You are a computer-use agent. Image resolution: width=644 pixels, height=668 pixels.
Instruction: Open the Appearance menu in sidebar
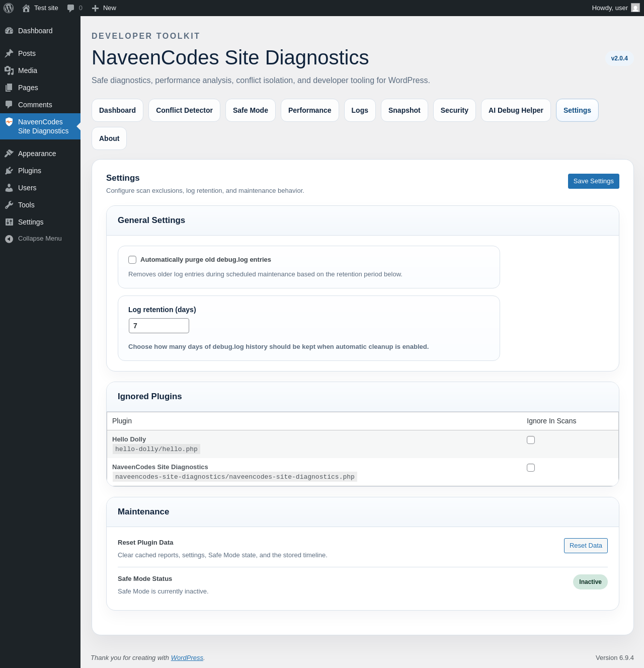37,154
